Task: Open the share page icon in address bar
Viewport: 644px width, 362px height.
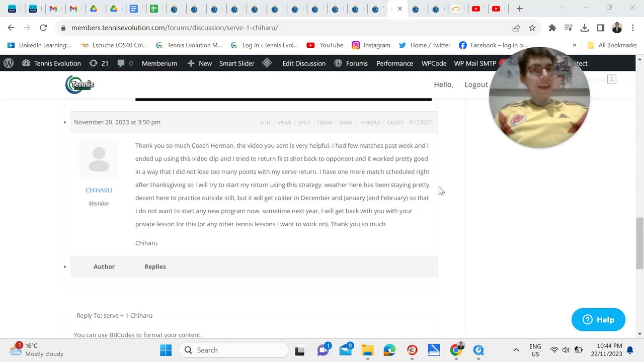Action: pyautogui.click(x=516, y=28)
